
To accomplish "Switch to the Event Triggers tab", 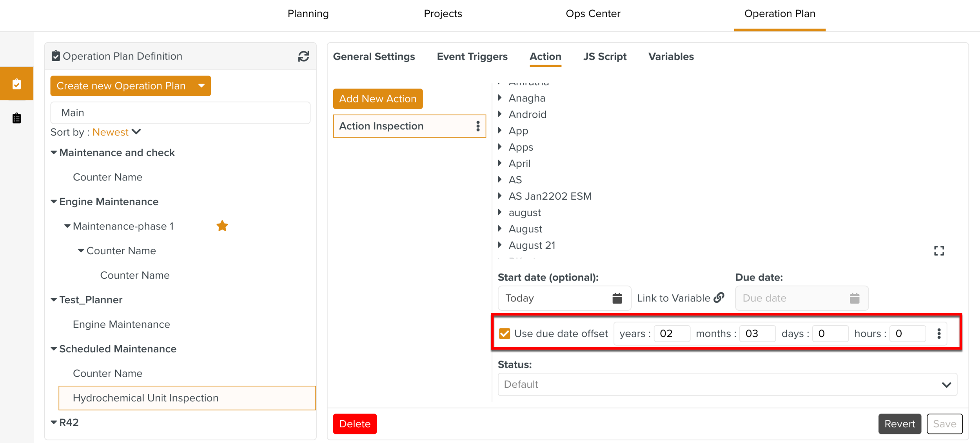I will (x=472, y=57).
